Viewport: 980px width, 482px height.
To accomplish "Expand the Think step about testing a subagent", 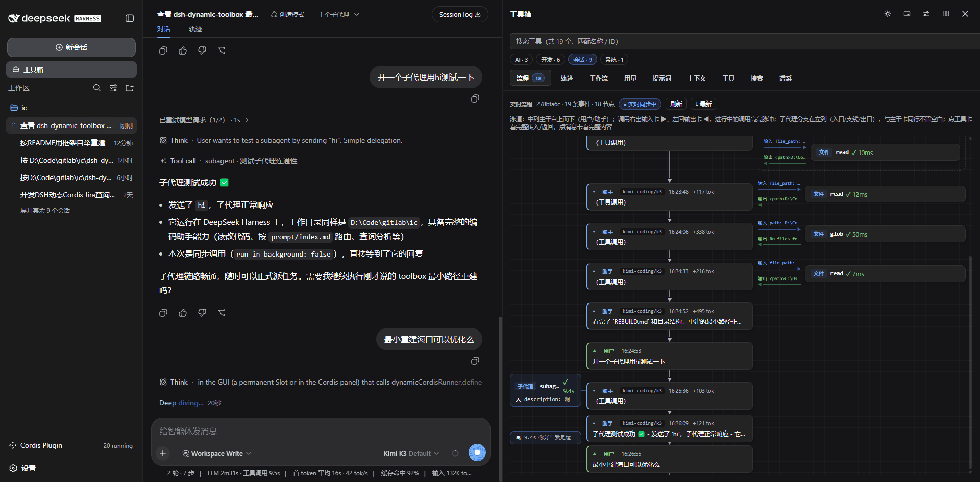I will point(281,140).
